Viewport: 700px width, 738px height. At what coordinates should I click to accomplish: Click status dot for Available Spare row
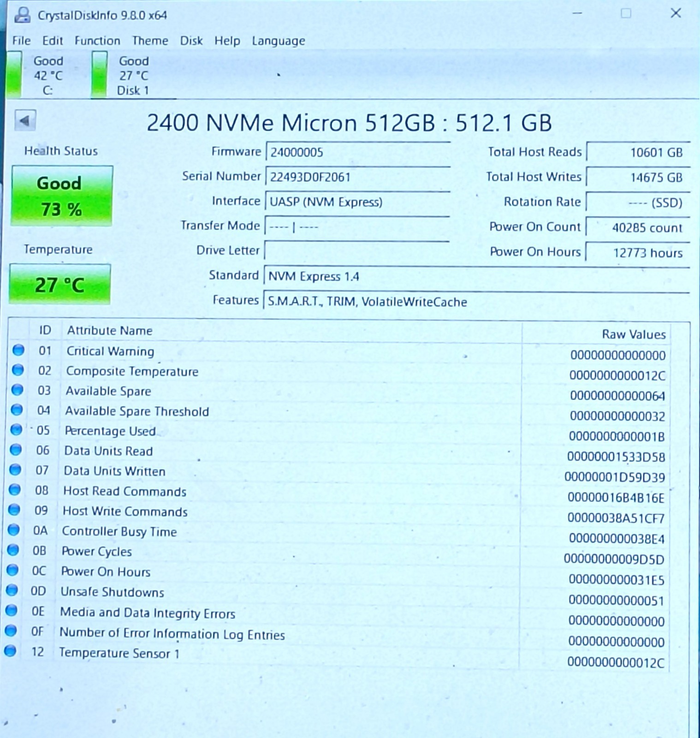point(18,390)
